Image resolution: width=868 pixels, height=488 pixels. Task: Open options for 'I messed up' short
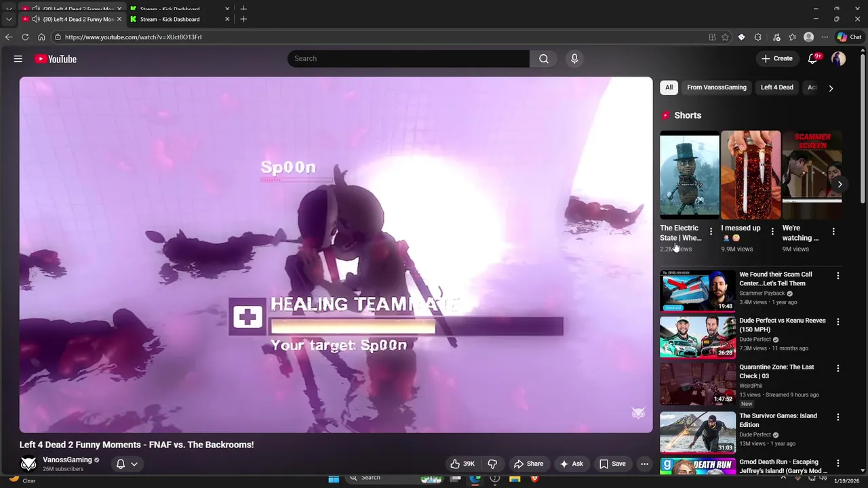772,232
